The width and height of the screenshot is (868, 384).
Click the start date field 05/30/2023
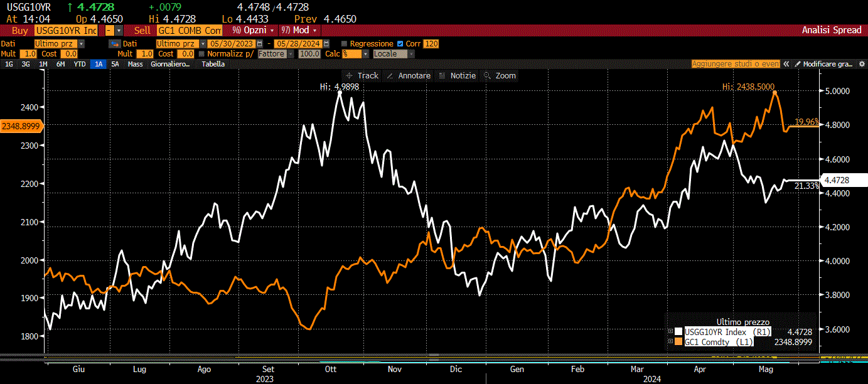click(x=232, y=44)
